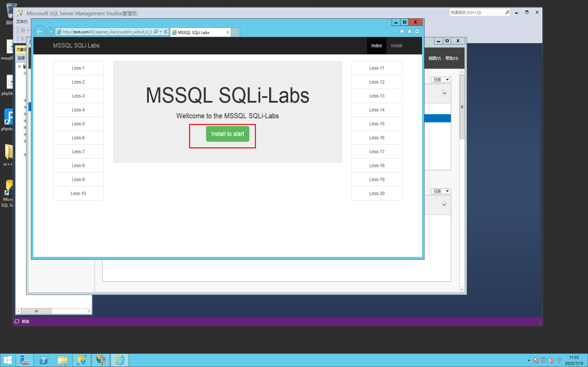Click the Home icon in Internet Explorer
The image size is (588, 367).
(402, 31)
